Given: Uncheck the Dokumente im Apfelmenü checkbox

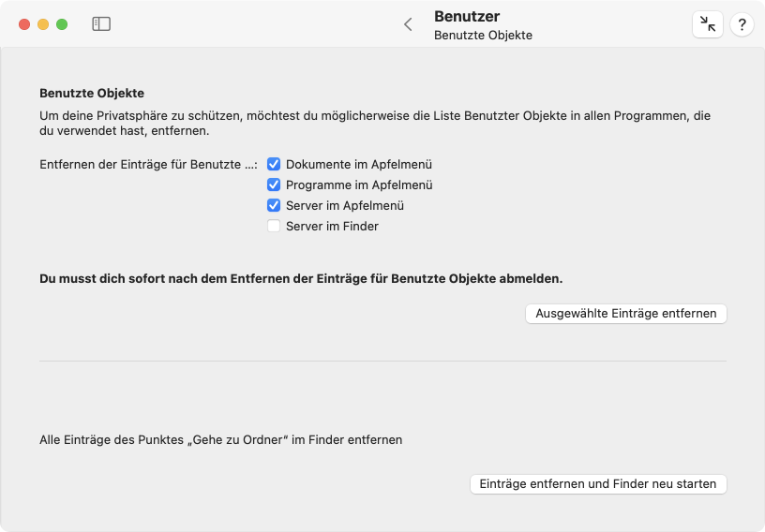Looking at the screenshot, I should click(x=274, y=164).
